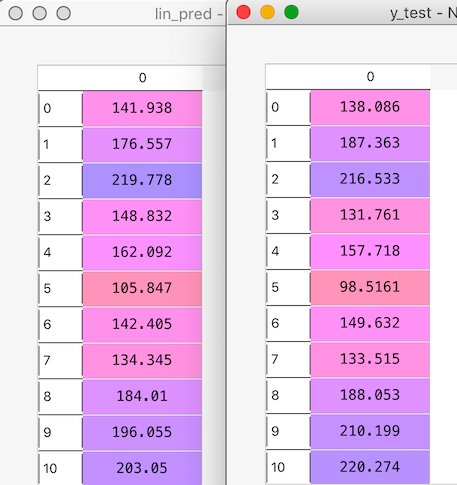
Task: Select row header 0 in lin_pred table
Action: pyautogui.click(x=60, y=109)
